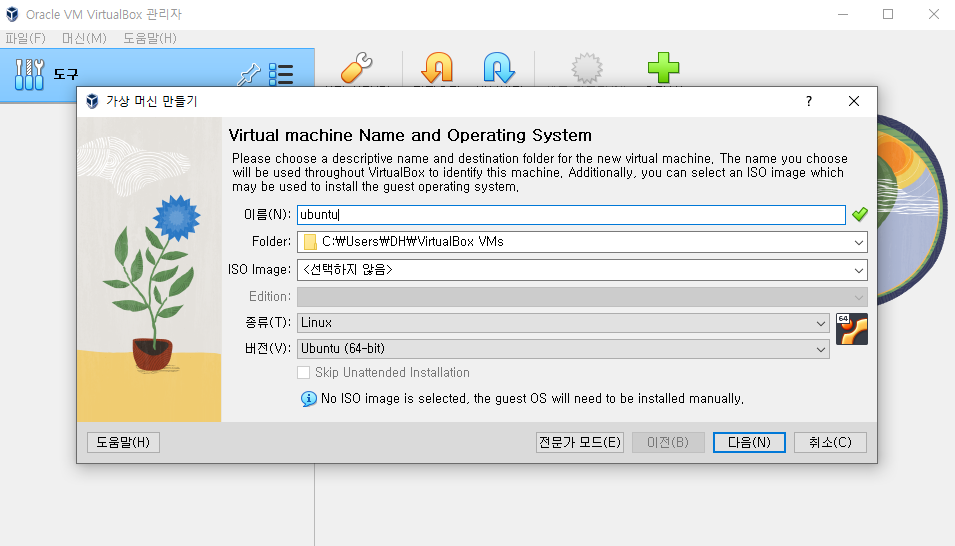The image size is (955, 546).
Task: Minimize the VirtualBox manager window
Action: coord(843,14)
